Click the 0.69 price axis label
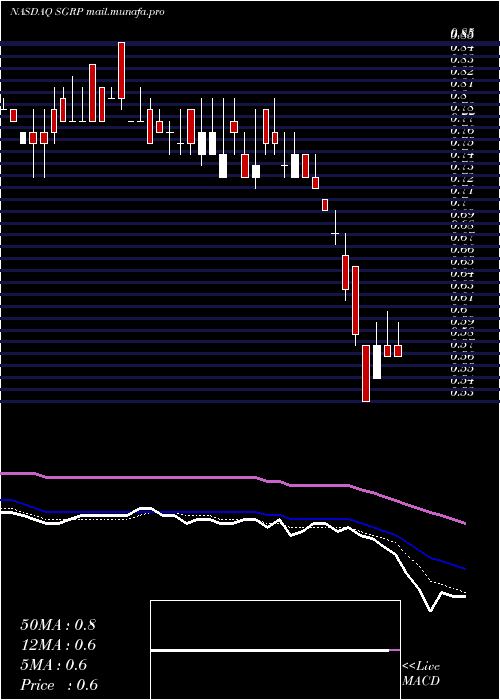 462,214
